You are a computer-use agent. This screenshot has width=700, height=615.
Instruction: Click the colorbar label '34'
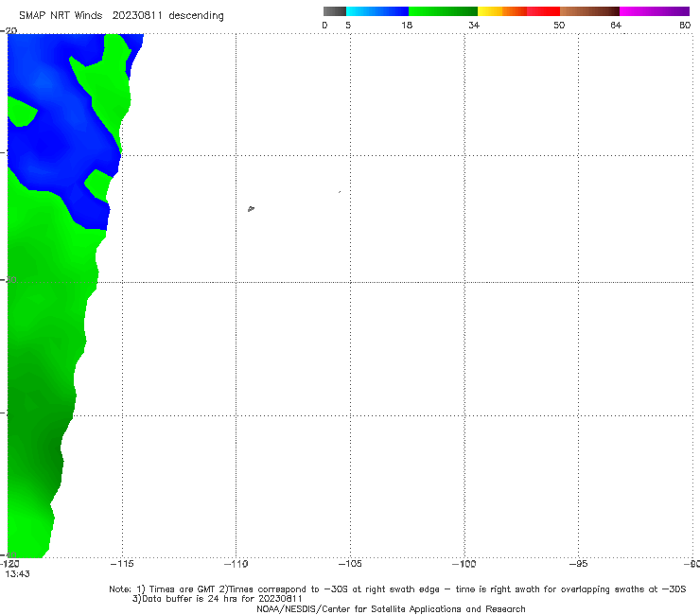click(x=474, y=25)
